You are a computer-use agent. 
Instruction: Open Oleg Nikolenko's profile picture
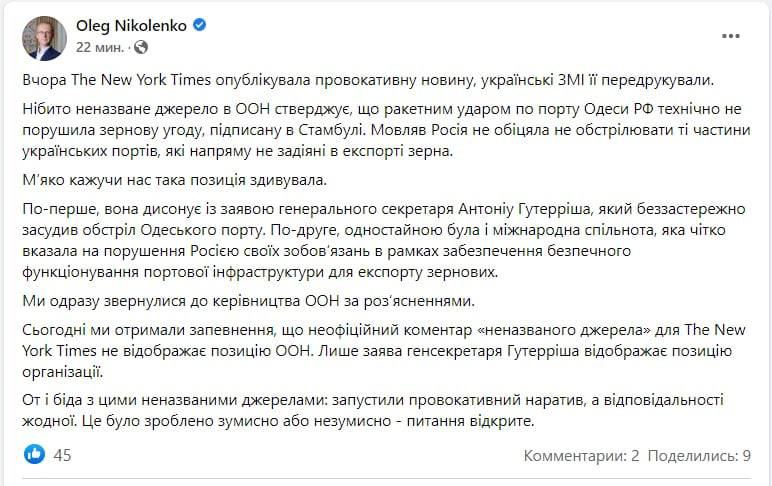(44, 37)
